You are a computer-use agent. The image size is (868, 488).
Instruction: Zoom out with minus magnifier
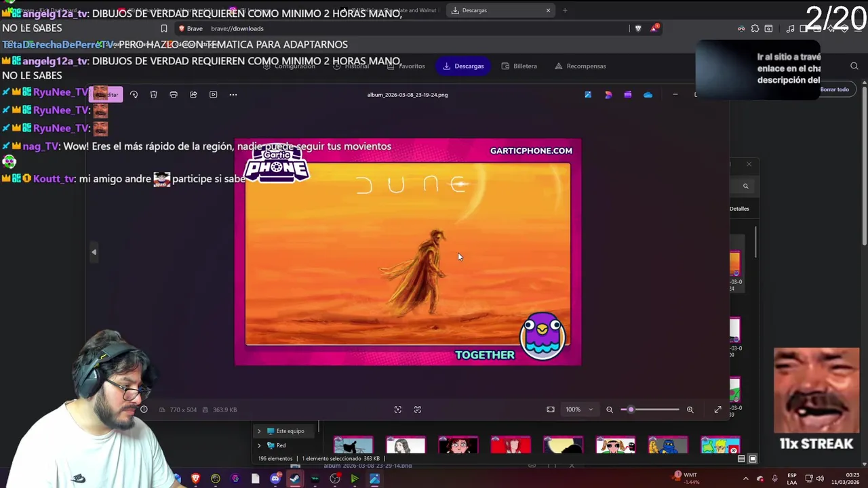[610, 409]
